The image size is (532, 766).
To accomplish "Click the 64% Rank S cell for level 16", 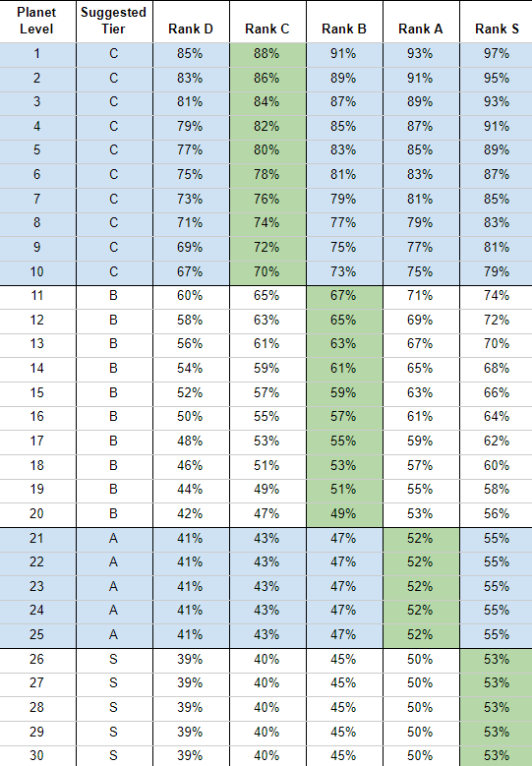I will click(497, 418).
